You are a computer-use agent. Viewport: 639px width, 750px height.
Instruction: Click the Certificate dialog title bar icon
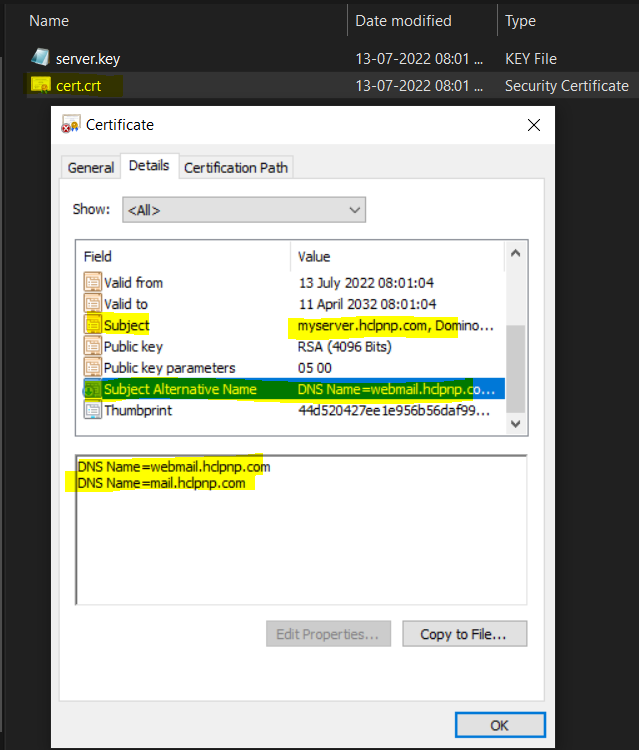70,126
